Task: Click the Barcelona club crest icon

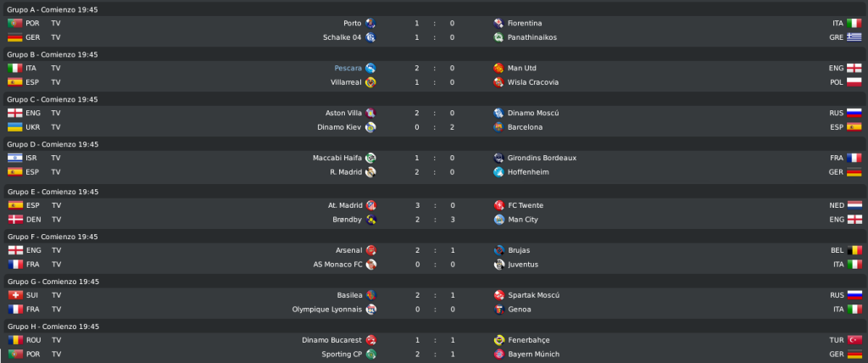Action: (498, 127)
